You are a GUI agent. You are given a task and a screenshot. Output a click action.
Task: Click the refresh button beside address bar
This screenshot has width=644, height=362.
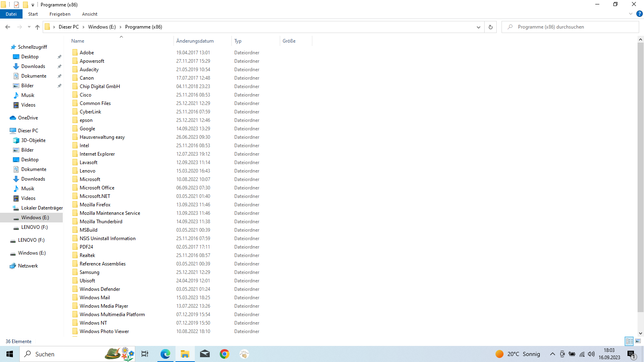pyautogui.click(x=490, y=27)
